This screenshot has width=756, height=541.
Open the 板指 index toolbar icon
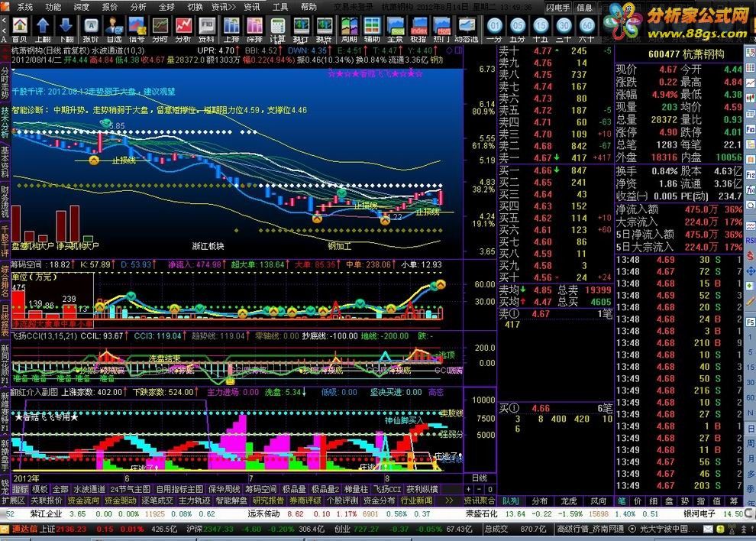418,30
